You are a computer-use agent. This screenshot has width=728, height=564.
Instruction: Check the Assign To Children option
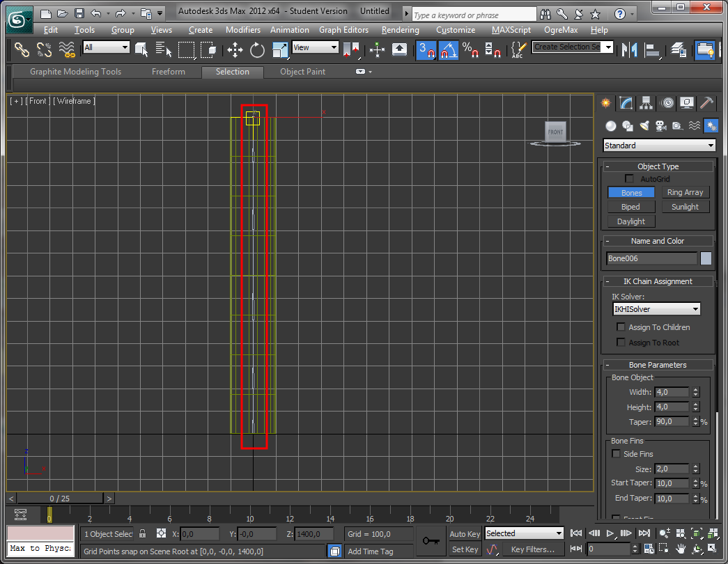pyautogui.click(x=621, y=327)
